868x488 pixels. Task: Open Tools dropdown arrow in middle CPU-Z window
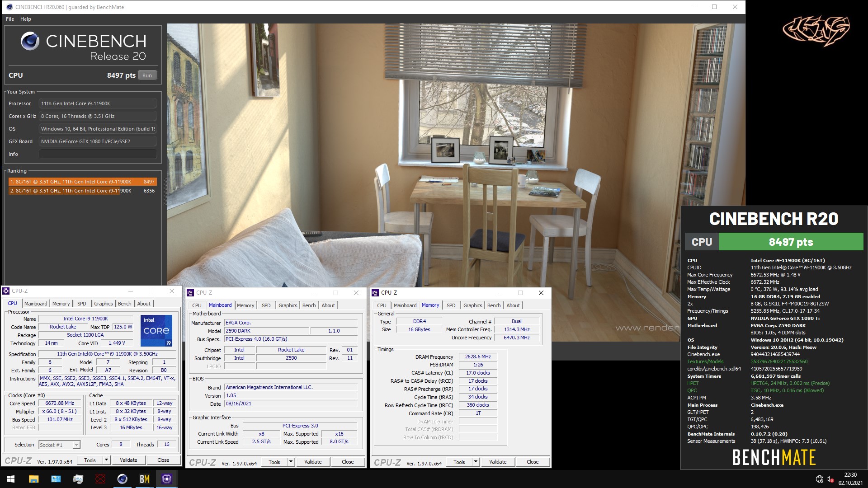[x=291, y=462]
